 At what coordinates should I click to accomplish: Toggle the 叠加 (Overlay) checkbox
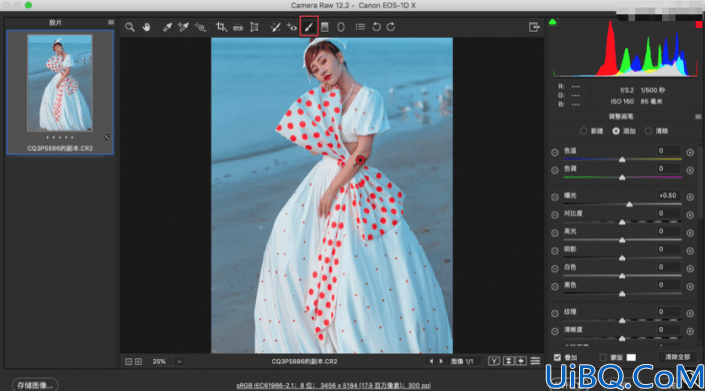coord(558,357)
